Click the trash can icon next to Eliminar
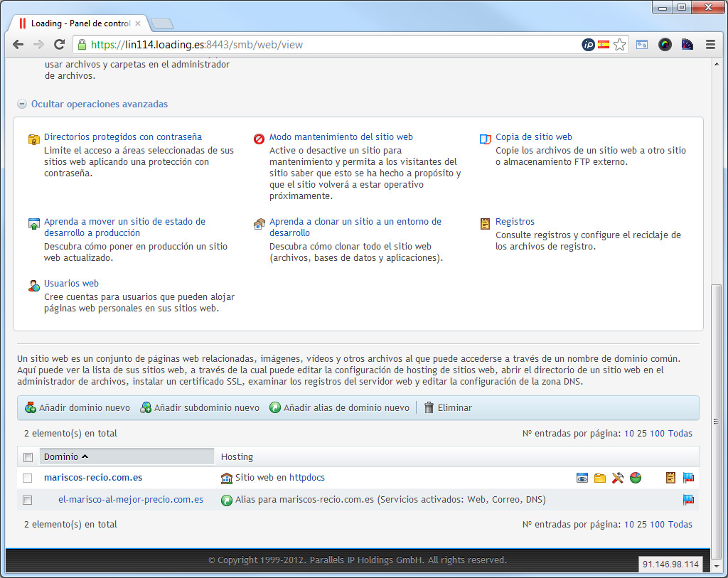The width and height of the screenshot is (728, 578). click(x=429, y=407)
